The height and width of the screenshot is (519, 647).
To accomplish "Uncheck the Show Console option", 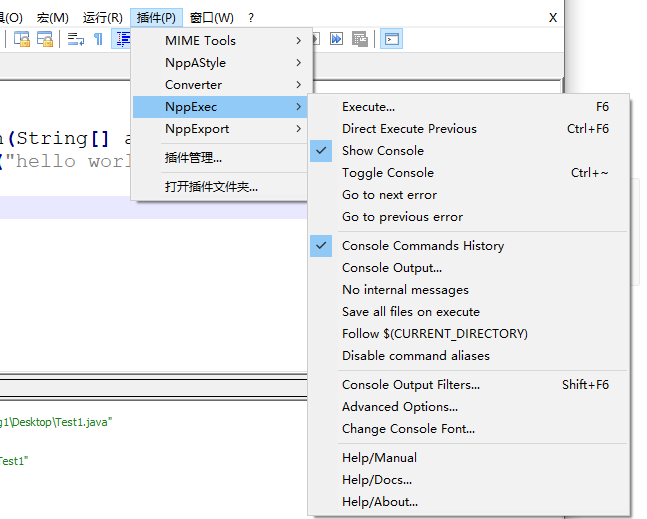I will 383,150.
